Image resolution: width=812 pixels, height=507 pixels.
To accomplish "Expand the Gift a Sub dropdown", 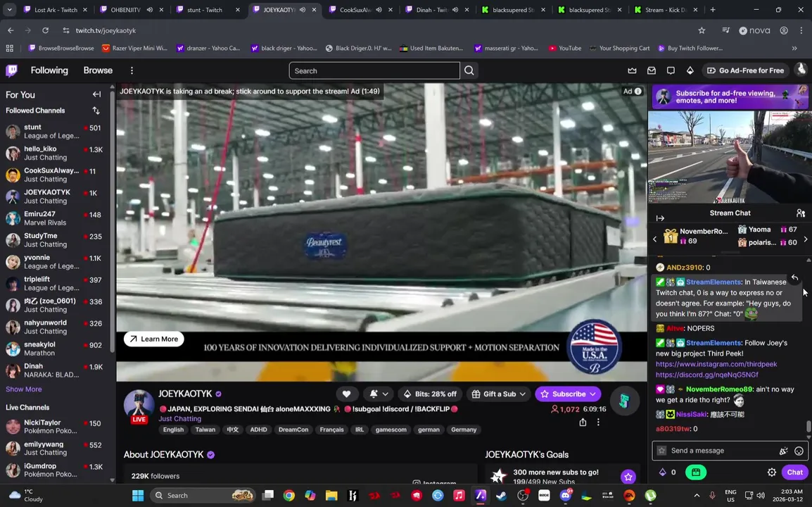I will 499,394.
